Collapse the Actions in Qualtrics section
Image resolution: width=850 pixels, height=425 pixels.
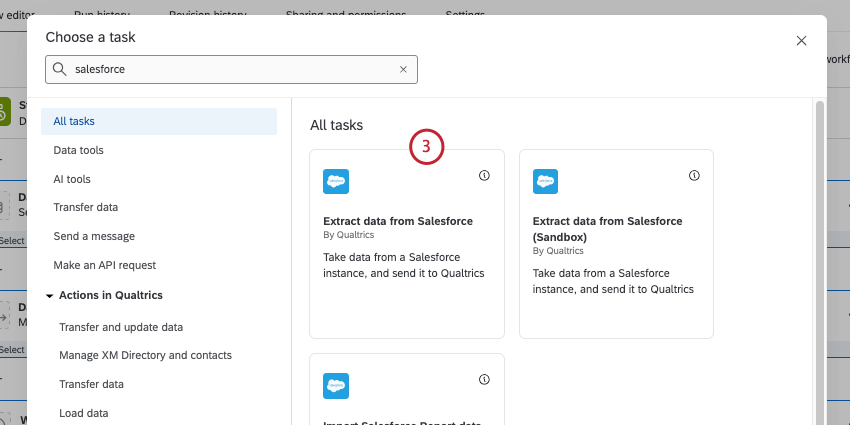coord(50,295)
